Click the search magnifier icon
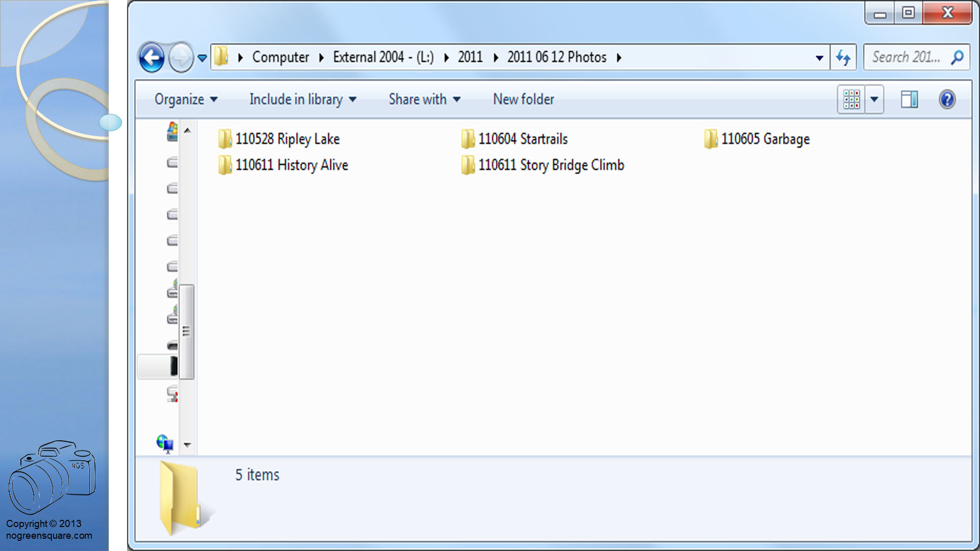This screenshot has height=551, width=980. point(958,57)
